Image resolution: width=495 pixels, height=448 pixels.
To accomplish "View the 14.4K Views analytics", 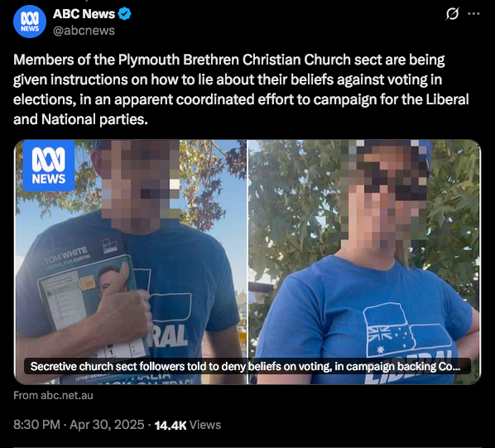I will [x=188, y=425].
